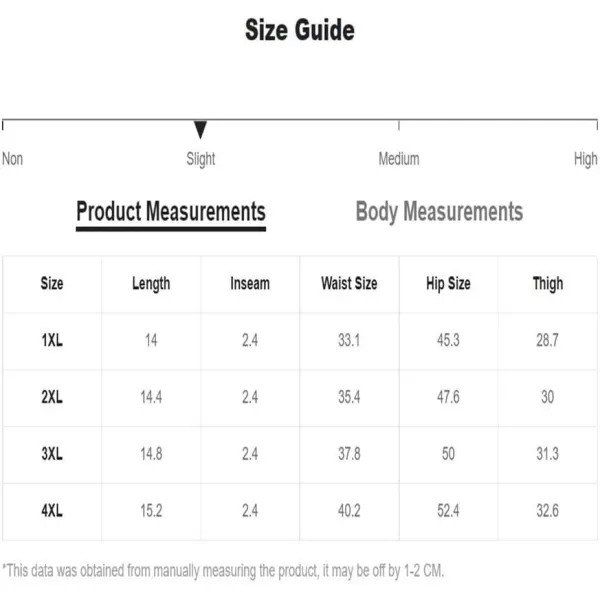This screenshot has height=600, width=600.
Task: Select the 4XL size row
Action: point(300,512)
